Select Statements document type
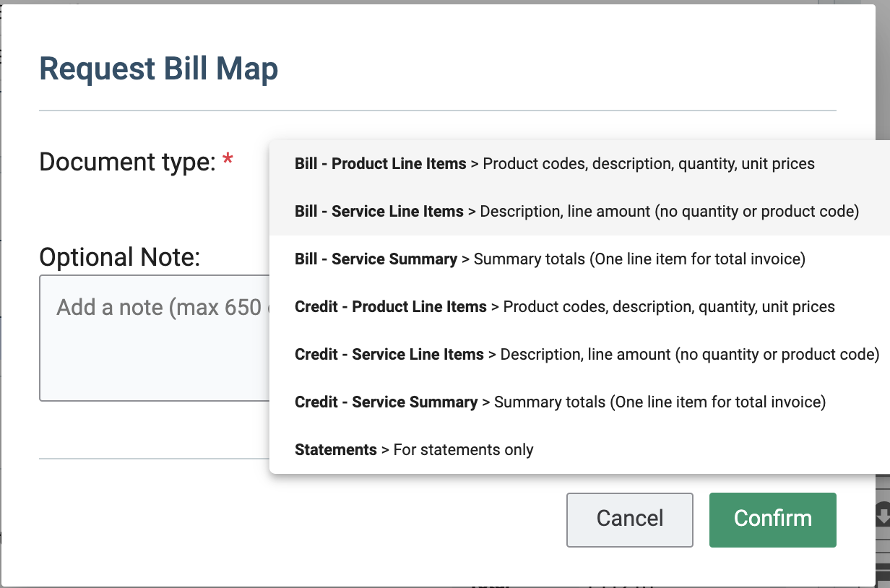890x588 pixels. coord(414,450)
